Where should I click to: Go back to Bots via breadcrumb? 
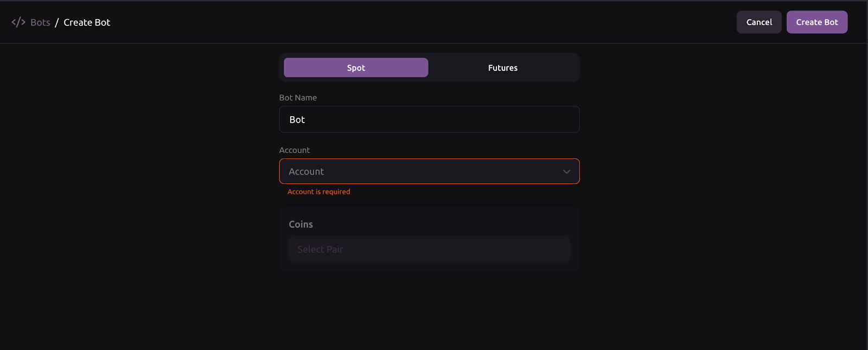click(x=40, y=22)
